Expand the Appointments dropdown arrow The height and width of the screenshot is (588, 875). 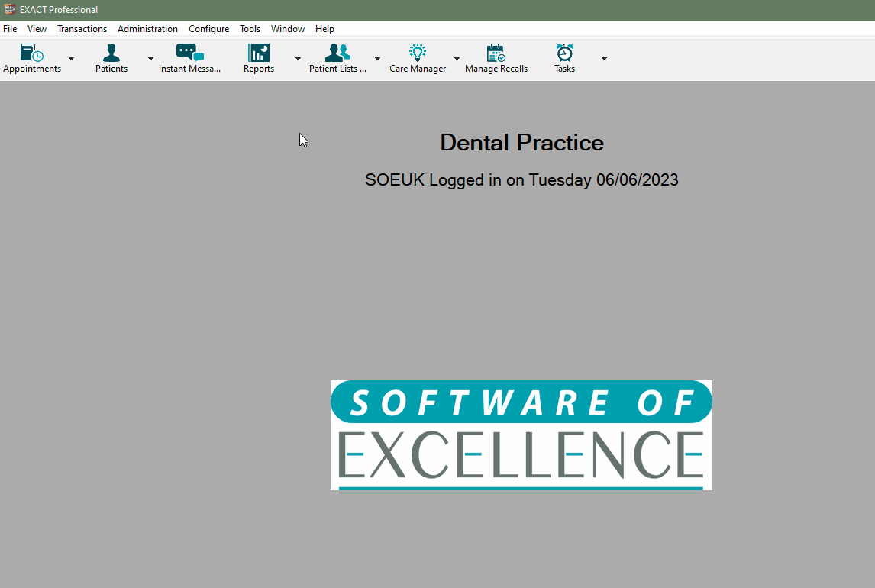point(72,59)
